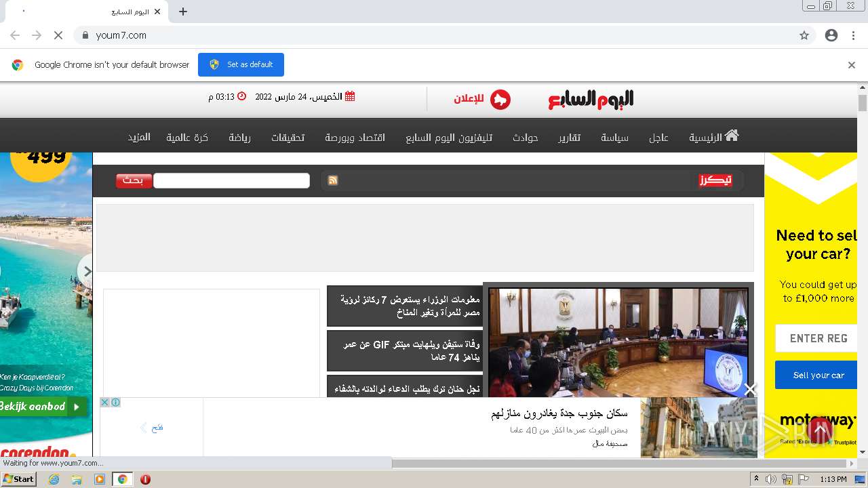Image resolution: width=868 pixels, height=488 pixels.
Task: Click the next arrow on beach ad
Action: coord(86,271)
